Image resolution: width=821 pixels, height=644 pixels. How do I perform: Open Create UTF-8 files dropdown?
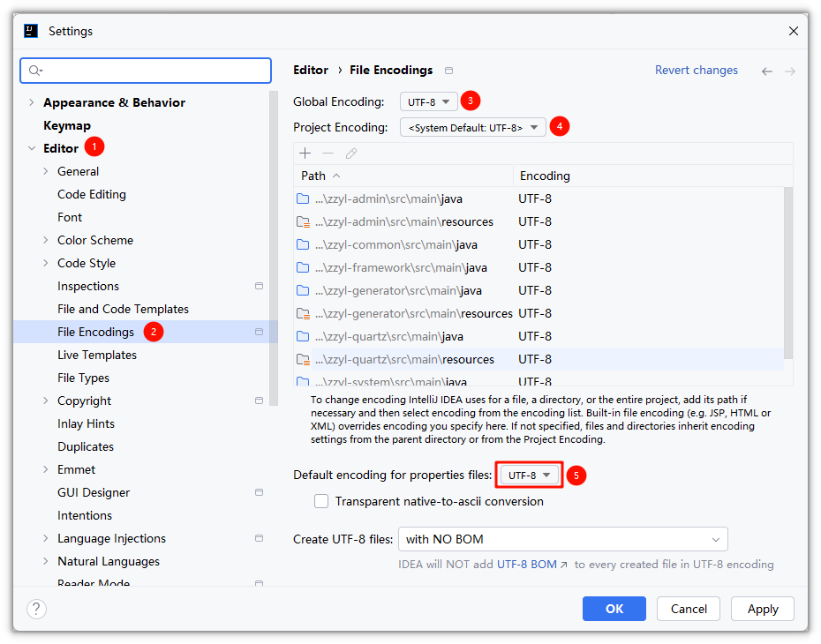pyautogui.click(x=563, y=539)
